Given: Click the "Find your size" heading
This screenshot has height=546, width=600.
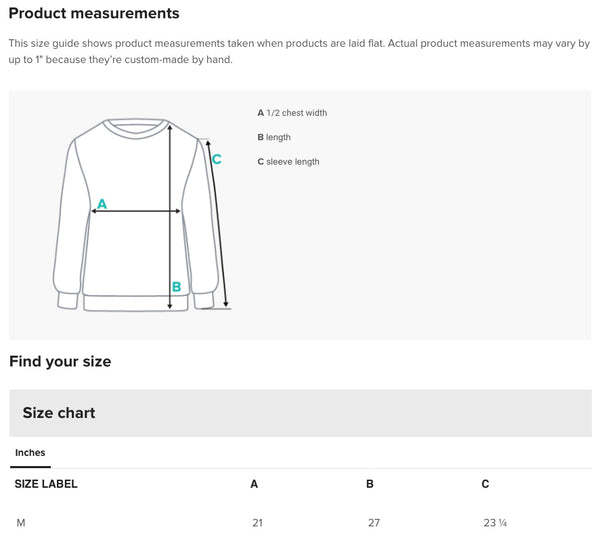Looking at the screenshot, I should click(60, 361).
